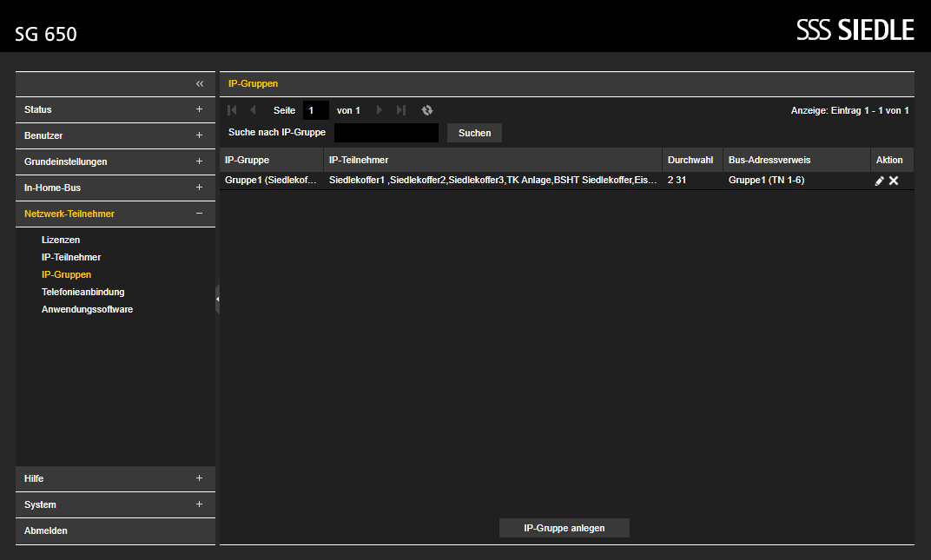Collapse the Netzwerk-Teilnehmer section

coord(199,214)
